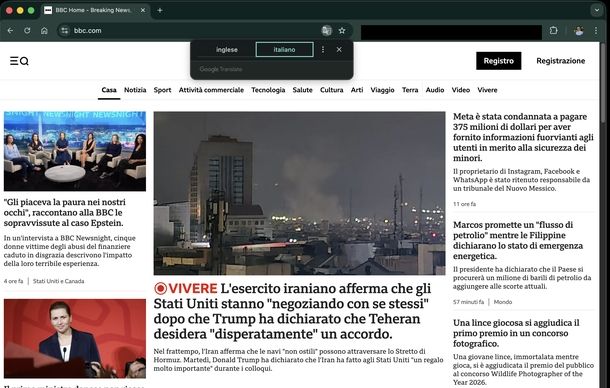Click the Stati Uniti e Canada tag
Screen dimensions: 610x388
click(x=58, y=281)
